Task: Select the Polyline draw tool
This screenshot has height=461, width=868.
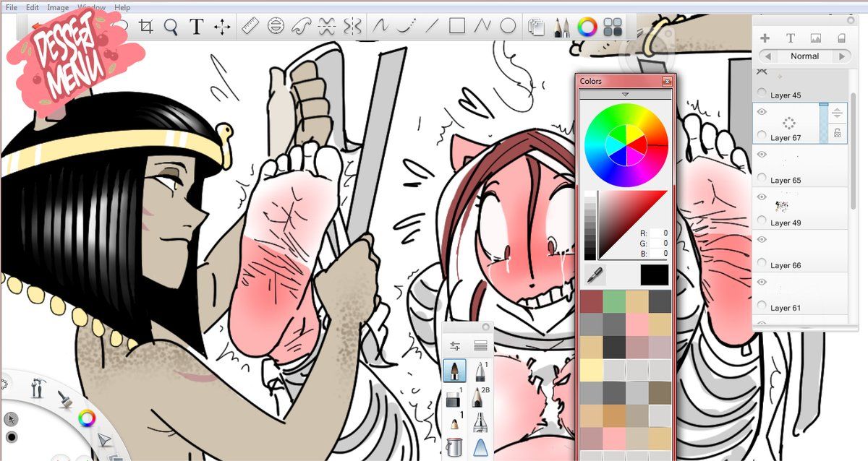Action: coord(482,27)
